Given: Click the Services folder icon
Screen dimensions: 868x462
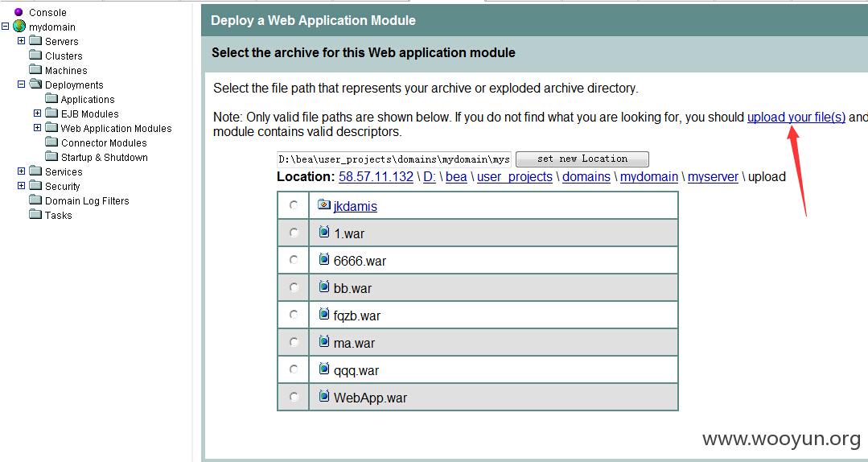Looking at the screenshot, I should [x=35, y=171].
